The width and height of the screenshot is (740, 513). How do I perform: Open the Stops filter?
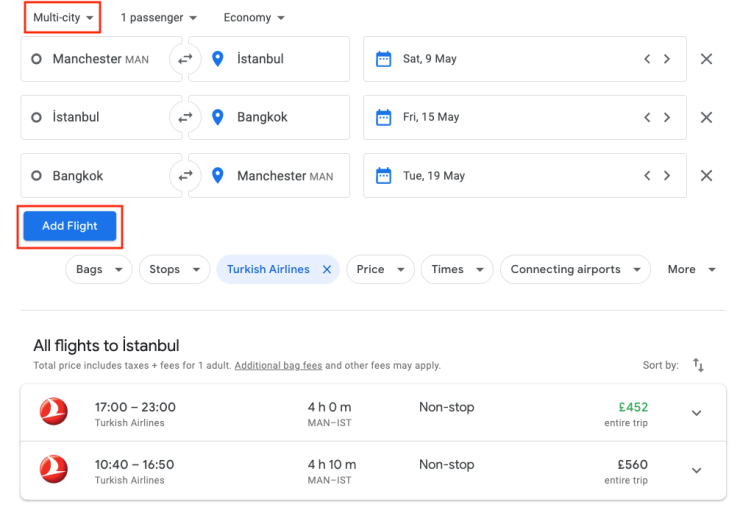tap(173, 269)
